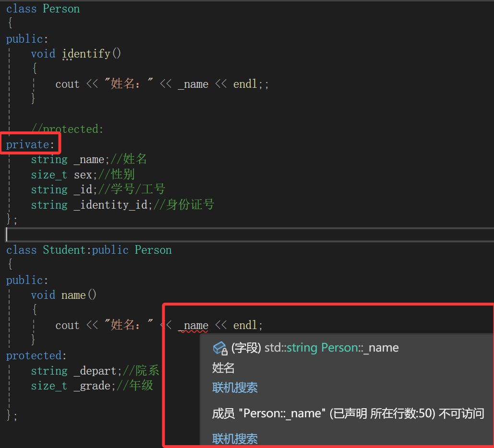
Task: Click 'string _identity_id;' member declaration
Action: [x=92, y=205]
